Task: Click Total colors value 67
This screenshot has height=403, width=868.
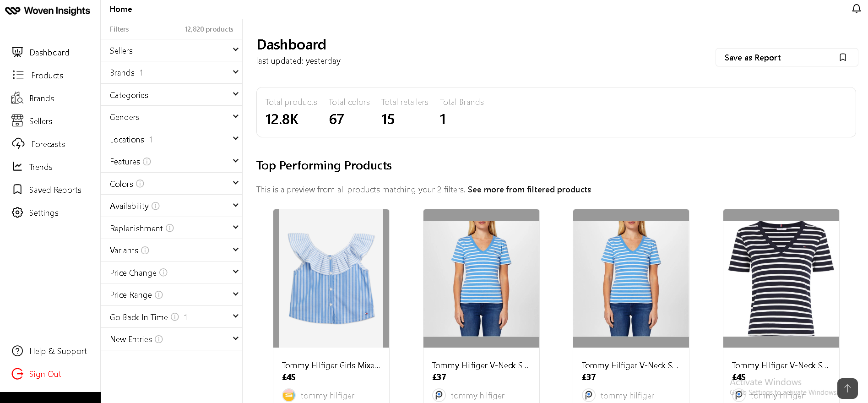Action: [x=336, y=119]
